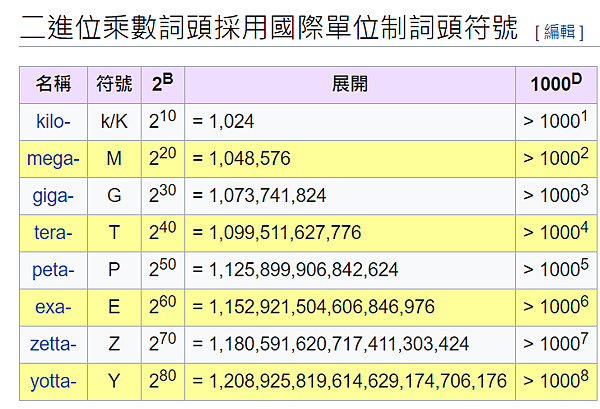Screen dimensions: 600x409
Task: Open the exa- prefix link
Action: 53,307
